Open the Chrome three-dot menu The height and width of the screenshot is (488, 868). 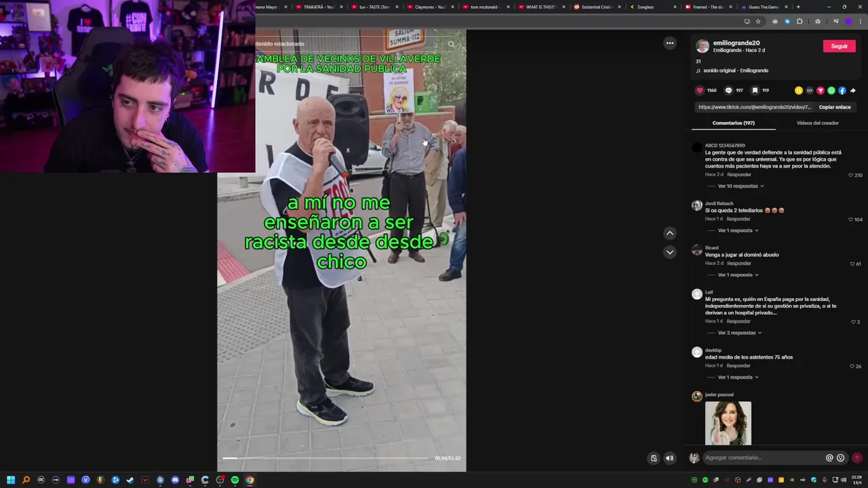[x=859, y=21]
